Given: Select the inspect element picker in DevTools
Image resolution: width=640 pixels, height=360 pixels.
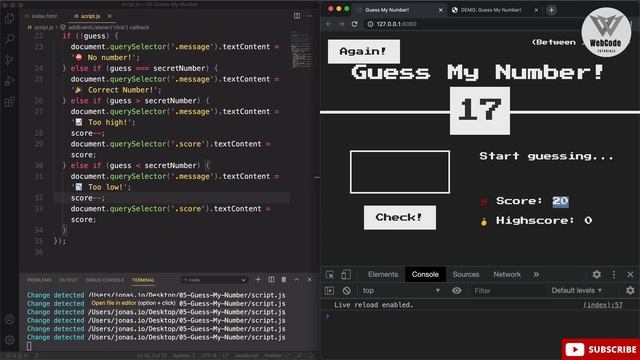Looking at the screenshot, I should coord(330,275).
